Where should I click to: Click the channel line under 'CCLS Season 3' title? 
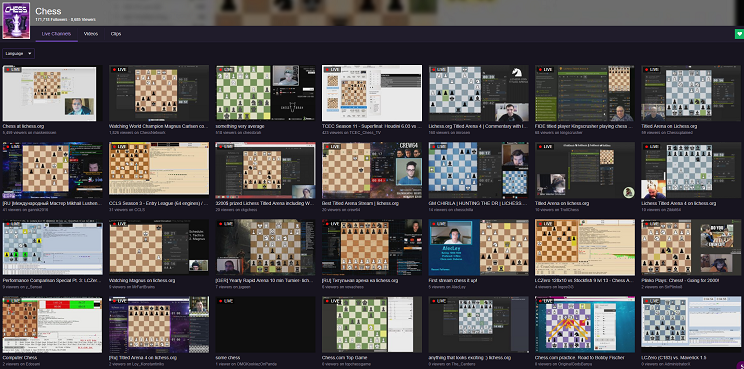coord(127,210)
